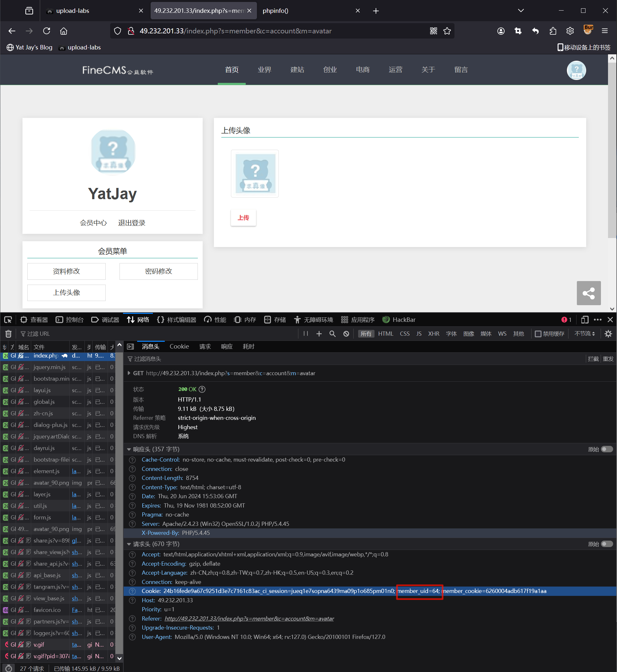
Task: Open the 不节流 throttling dropdown
Action: click(584, 334)
